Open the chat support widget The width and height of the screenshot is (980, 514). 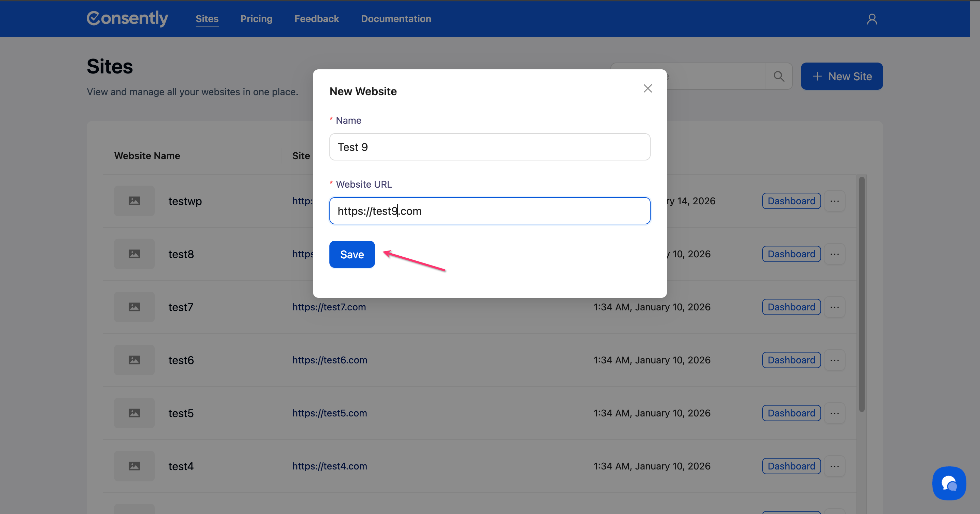click(x=948, y=483)
